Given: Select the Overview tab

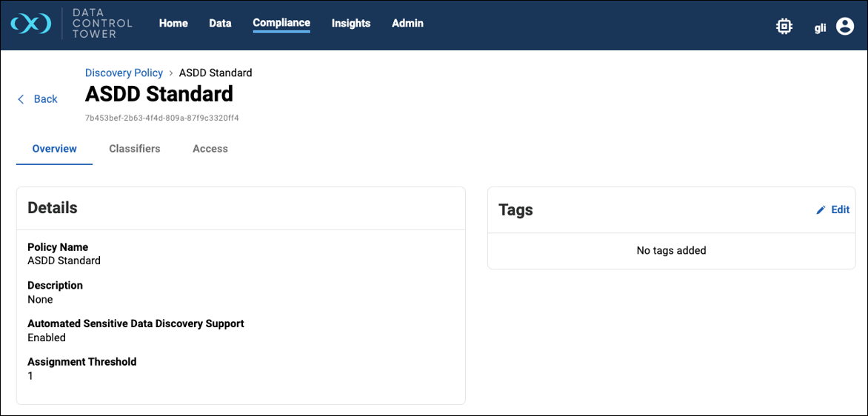Looking at the screenshot, I should [x=54, y=149].
